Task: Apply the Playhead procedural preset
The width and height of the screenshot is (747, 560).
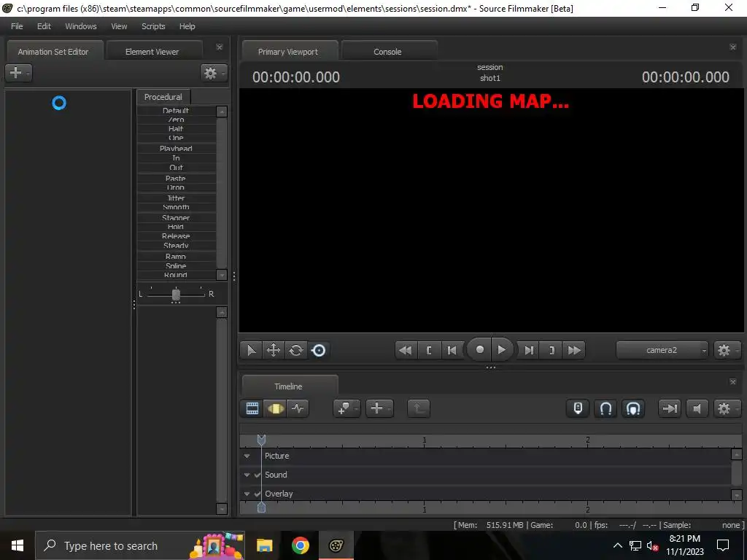Action: click(x=176, y=148)
